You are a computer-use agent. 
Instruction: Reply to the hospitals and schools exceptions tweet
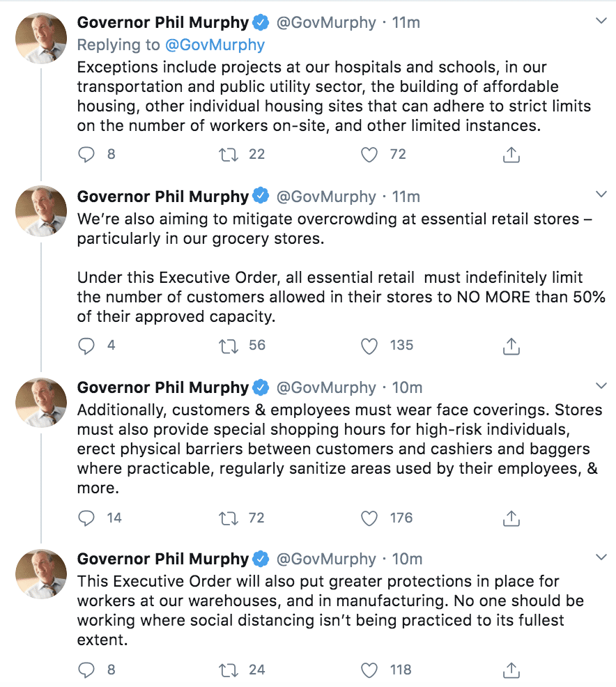point(86,155)
